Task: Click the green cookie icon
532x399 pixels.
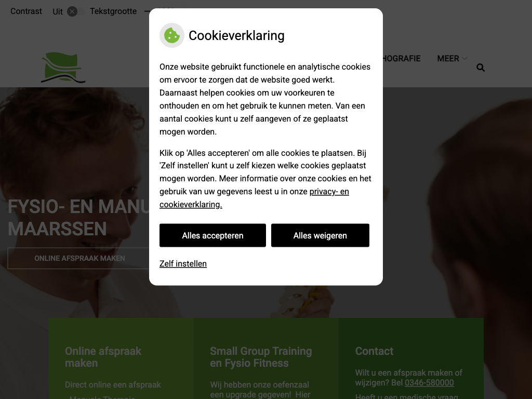Action: click(x=171, y=35)
